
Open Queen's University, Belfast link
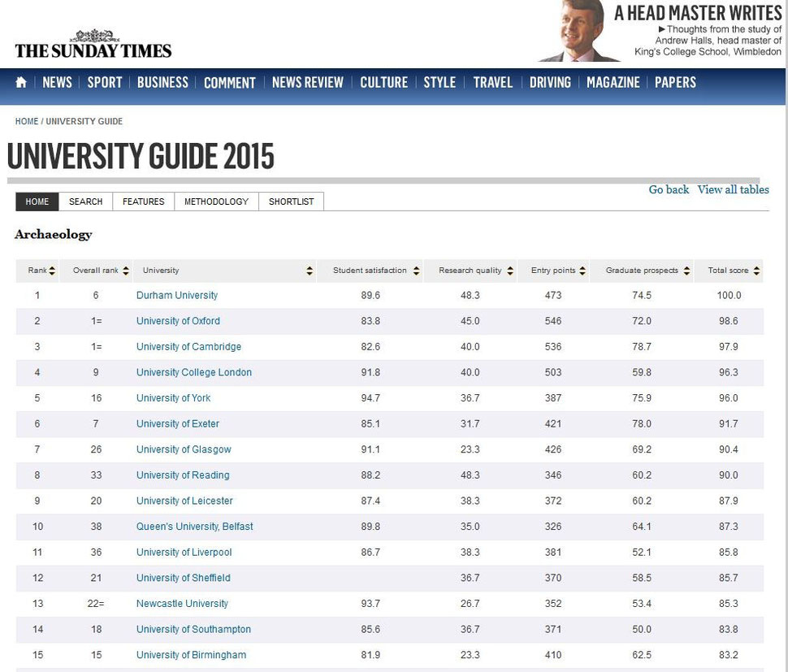(194, 527)
